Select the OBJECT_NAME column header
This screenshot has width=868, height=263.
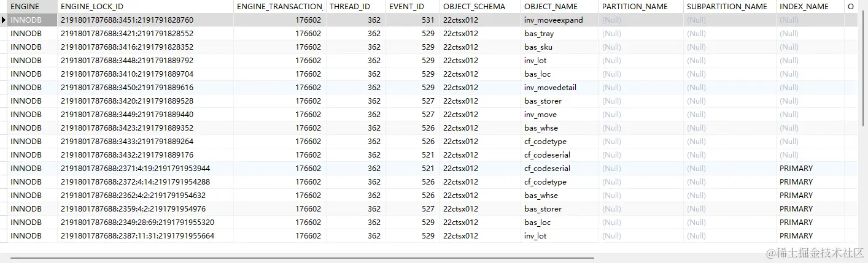[x=560, y=7]
